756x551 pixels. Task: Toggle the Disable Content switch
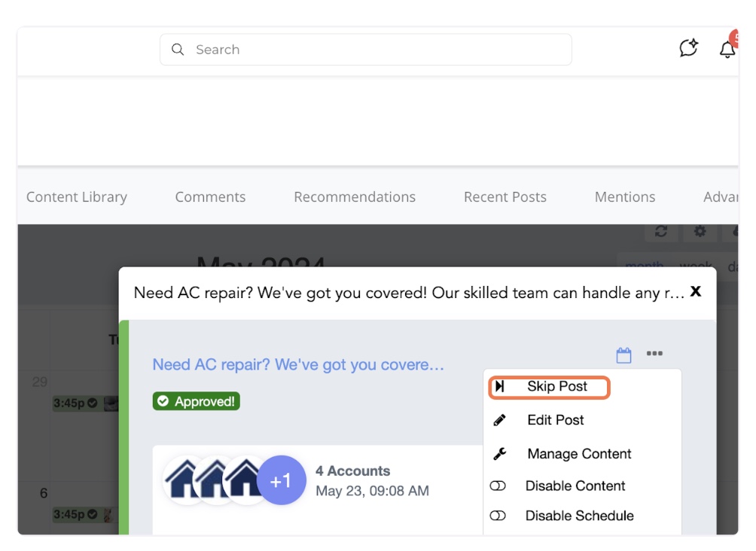[x=498, y=486]
